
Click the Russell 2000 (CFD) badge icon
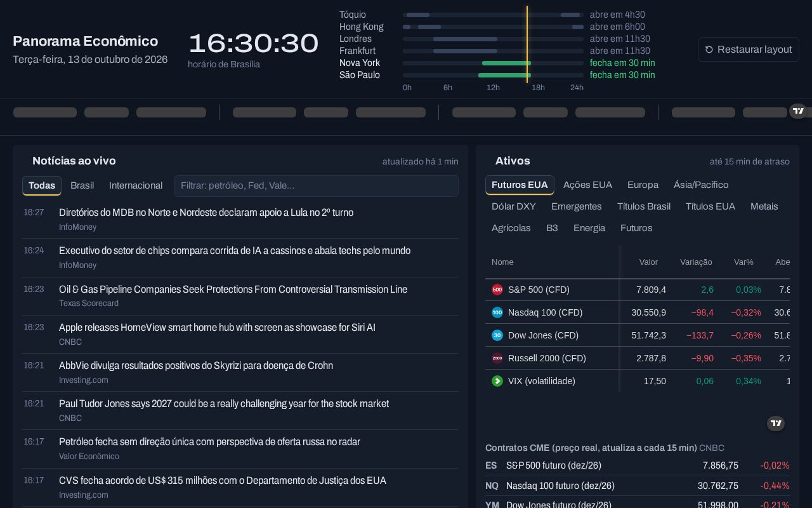tap(497, 358)
